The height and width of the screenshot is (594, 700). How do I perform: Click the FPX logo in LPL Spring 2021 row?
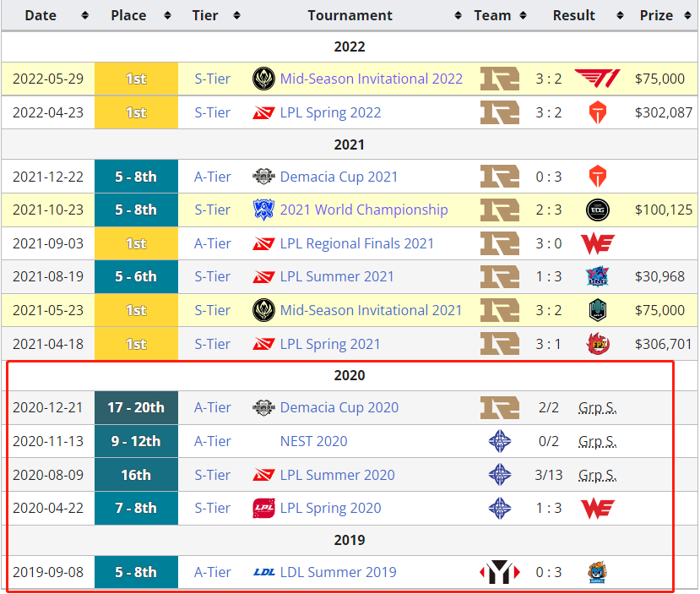pos(597,344)
